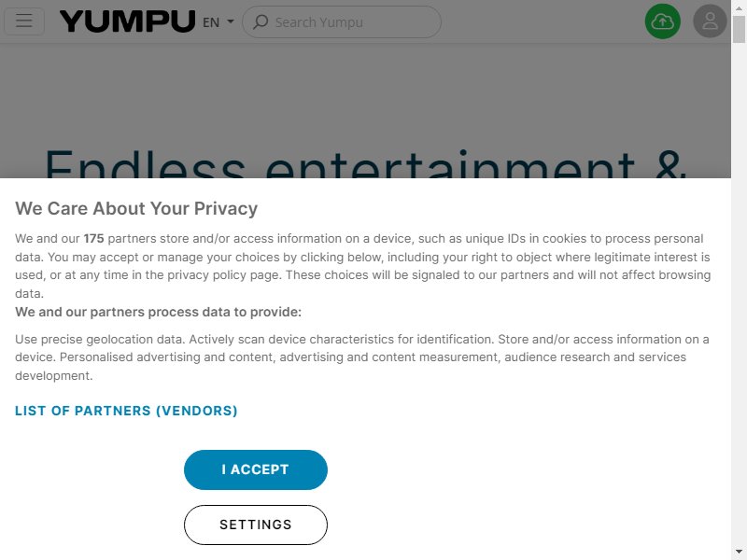Image resolution: width=747 pixels, height=560 pixels.
Task: Focus the Search Yumpu field
Action: click(342, 21)
